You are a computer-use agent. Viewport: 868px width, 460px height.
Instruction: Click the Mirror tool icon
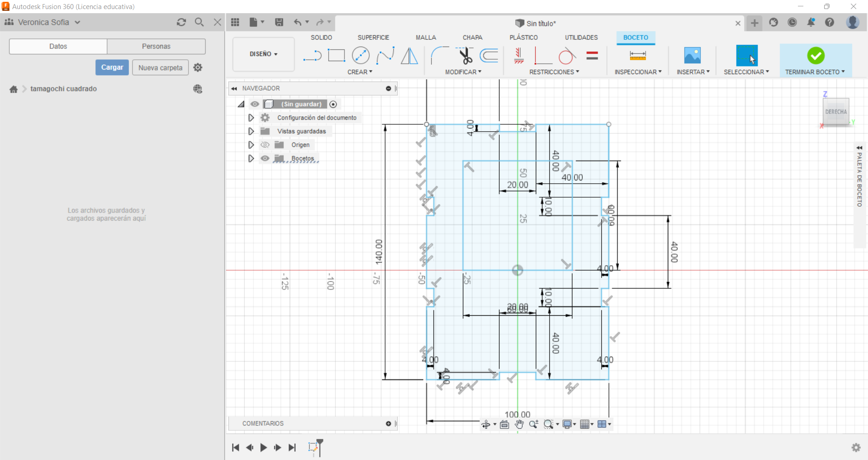tap(409, 56)
